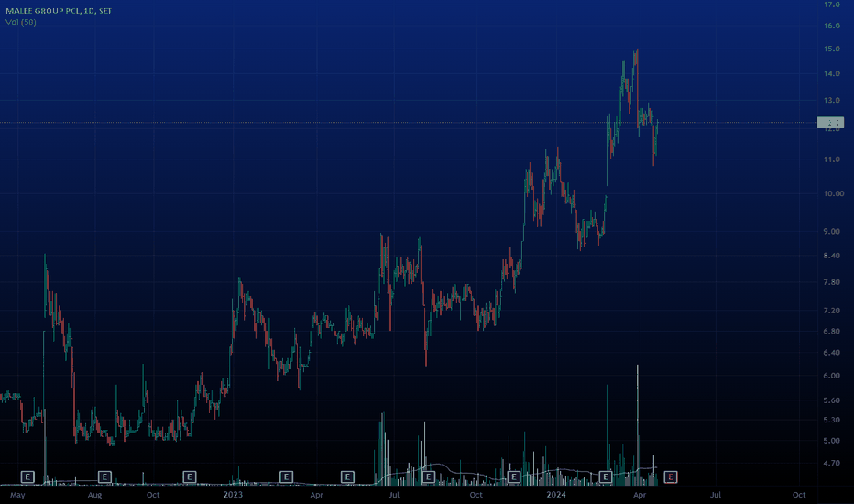The width and height of the screenshot is (854, 504).
Task: Click the 6.80 price axis label
Action: 832,332
